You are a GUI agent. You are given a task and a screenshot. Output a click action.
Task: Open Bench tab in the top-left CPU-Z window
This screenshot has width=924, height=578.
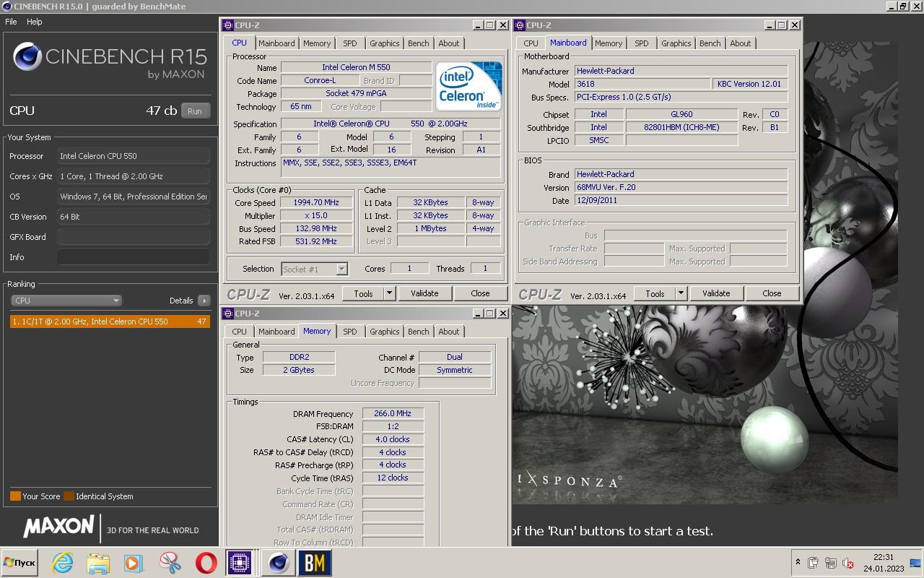[x=419, y=43]
